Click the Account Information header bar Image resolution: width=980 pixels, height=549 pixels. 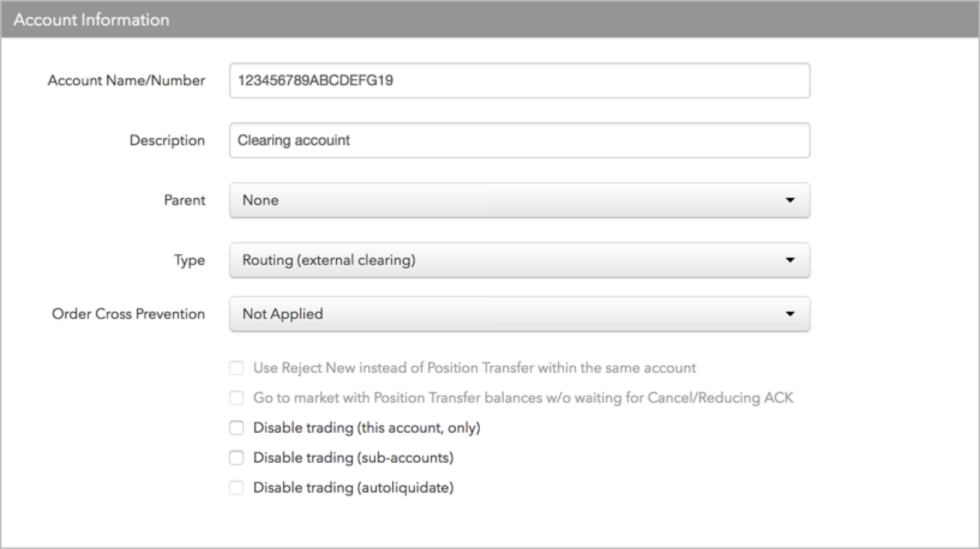[490, 19]
